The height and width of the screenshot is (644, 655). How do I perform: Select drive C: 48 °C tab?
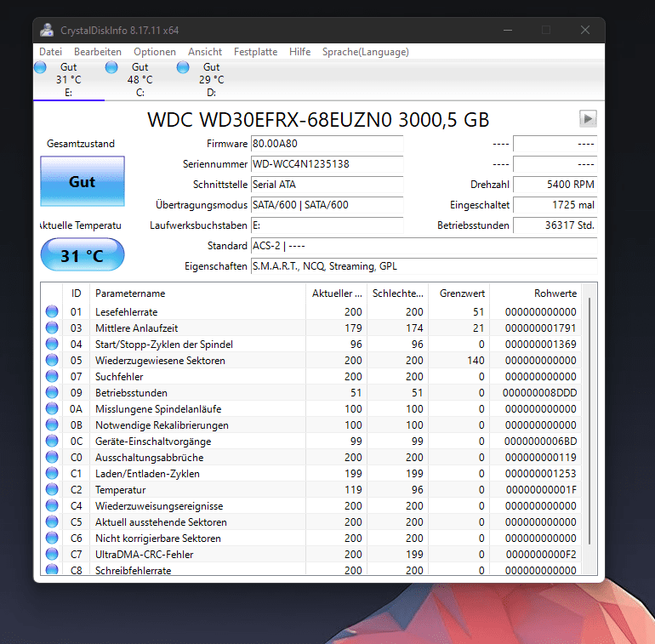[x=140, y=80]
